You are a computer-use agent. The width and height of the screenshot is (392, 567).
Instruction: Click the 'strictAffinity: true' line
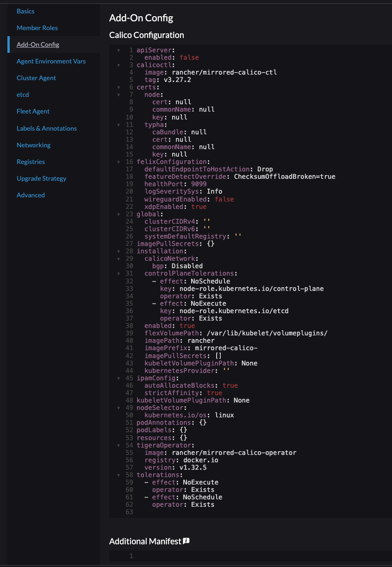pyautogui.click(x=183, y=393)
